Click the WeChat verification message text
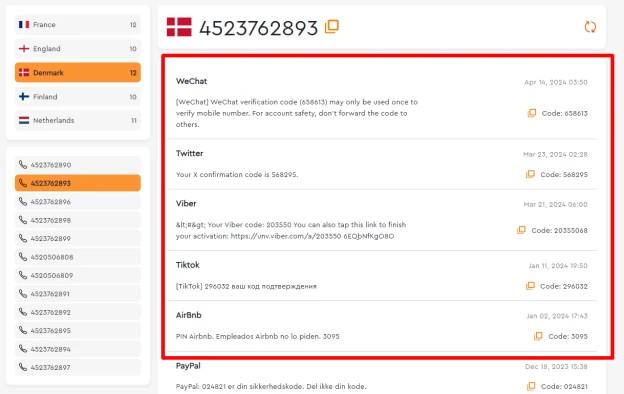The width and height of the screenshot is (624, 394). (296, 113)
